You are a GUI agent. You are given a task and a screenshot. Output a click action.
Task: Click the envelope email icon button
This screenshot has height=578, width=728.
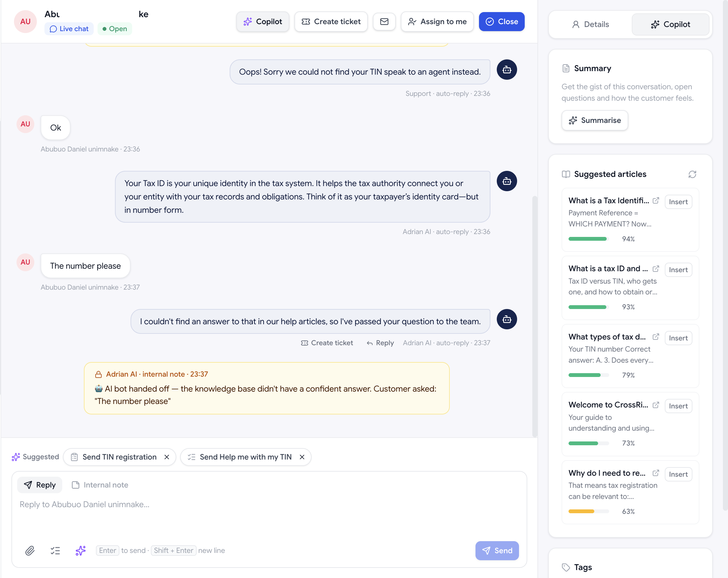(x=384, y=22)
